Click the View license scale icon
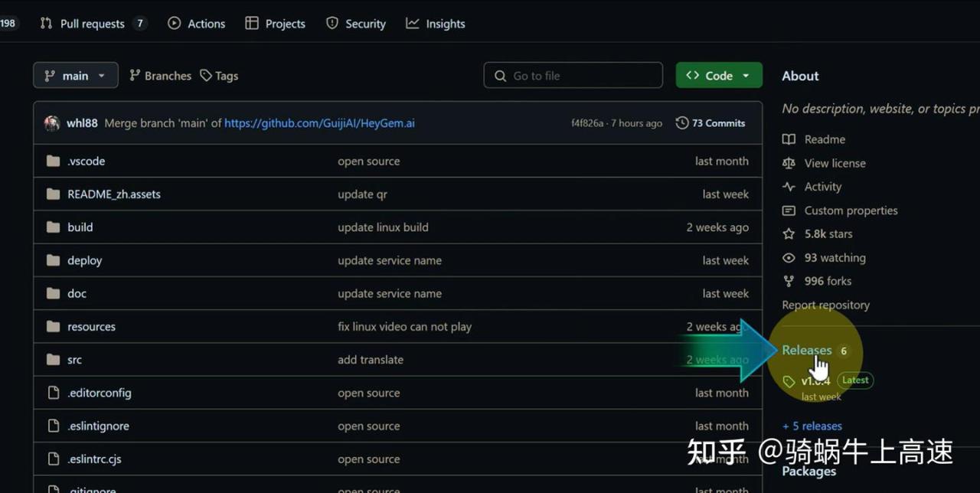The height and width of the screenshot is (493, 980). [x=789, y=163]
